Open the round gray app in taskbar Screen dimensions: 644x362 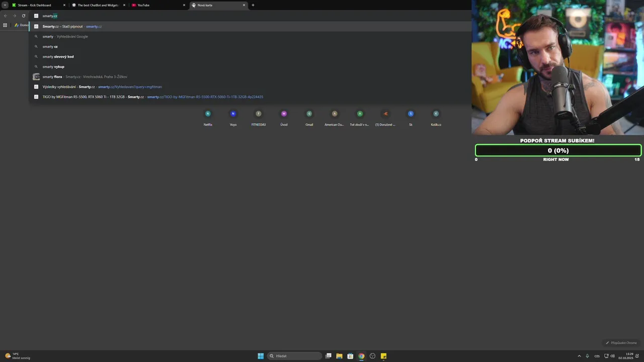(372, 356)
